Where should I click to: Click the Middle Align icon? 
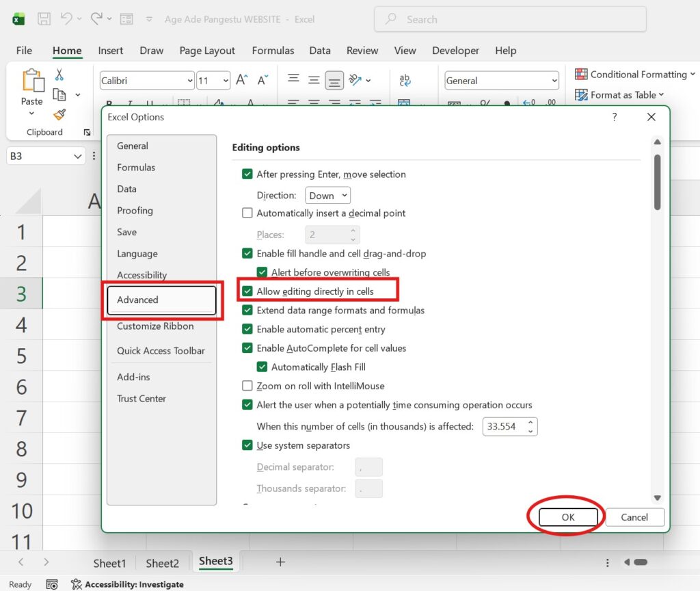[314, 81]
